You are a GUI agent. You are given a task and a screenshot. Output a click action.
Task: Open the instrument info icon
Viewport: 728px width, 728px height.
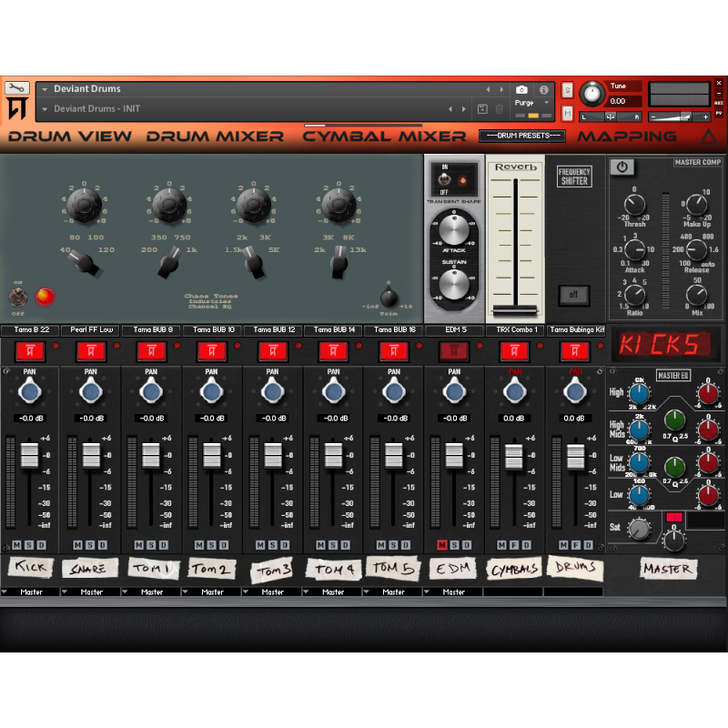pyautogui.click(x=543, y=89)
